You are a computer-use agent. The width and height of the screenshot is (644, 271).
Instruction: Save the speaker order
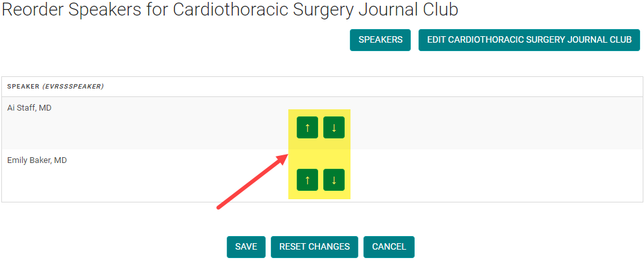(246, 246)
